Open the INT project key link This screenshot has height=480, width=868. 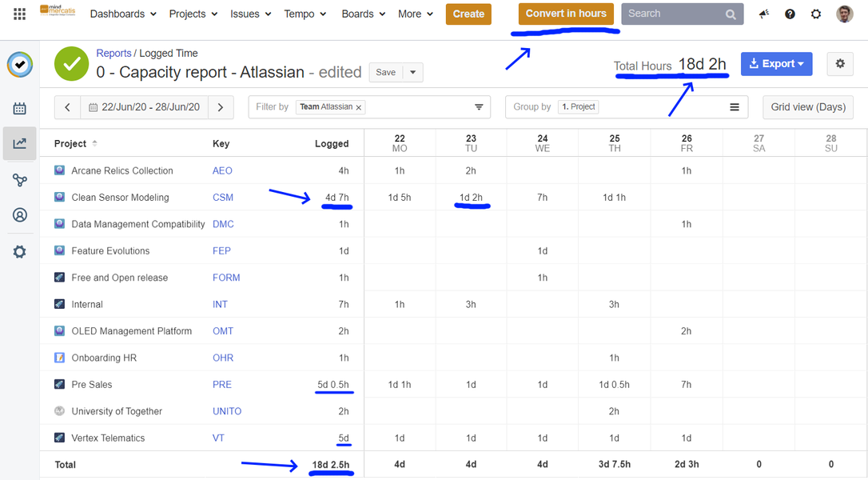pyautogui.click(x=220, y=304)
